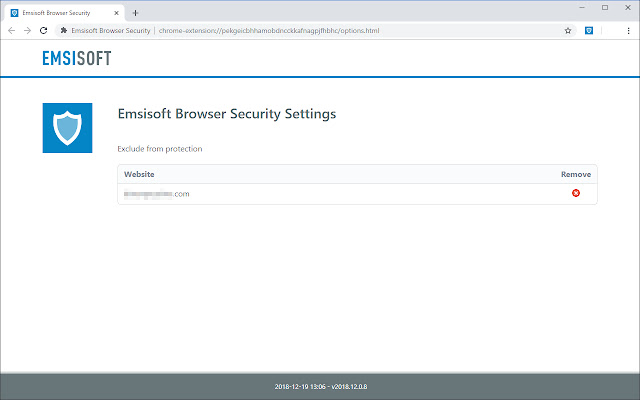This screenshot has width=640, height=400.
Task: Click the footer version date text
Action: click(x=319, y=386)
